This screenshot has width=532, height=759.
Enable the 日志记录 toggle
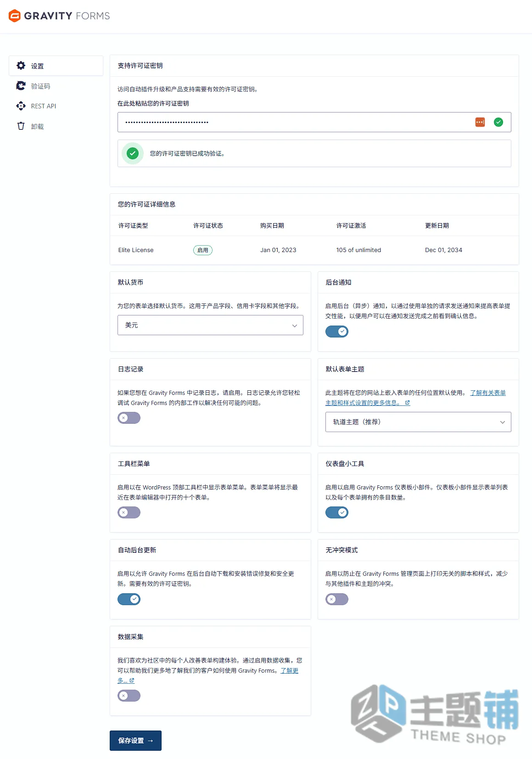129,418
